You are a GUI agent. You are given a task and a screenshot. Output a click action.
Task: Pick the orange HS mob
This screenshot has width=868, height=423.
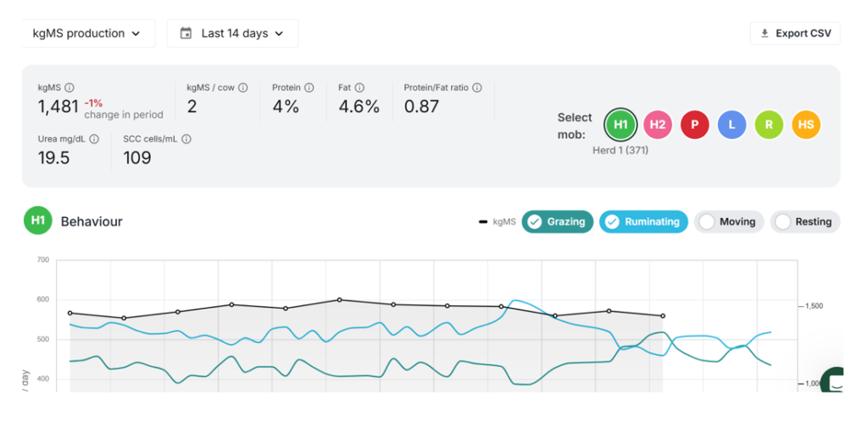[806, 125]
